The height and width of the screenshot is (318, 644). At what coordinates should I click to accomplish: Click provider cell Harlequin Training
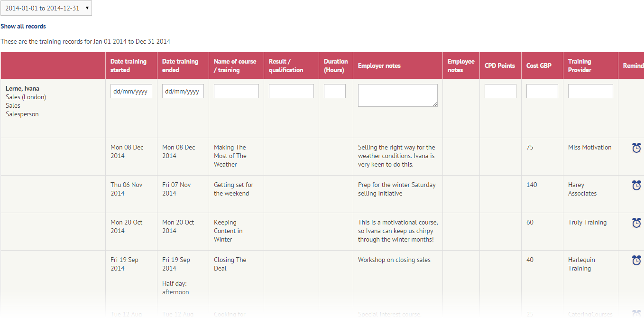(581, 264)
